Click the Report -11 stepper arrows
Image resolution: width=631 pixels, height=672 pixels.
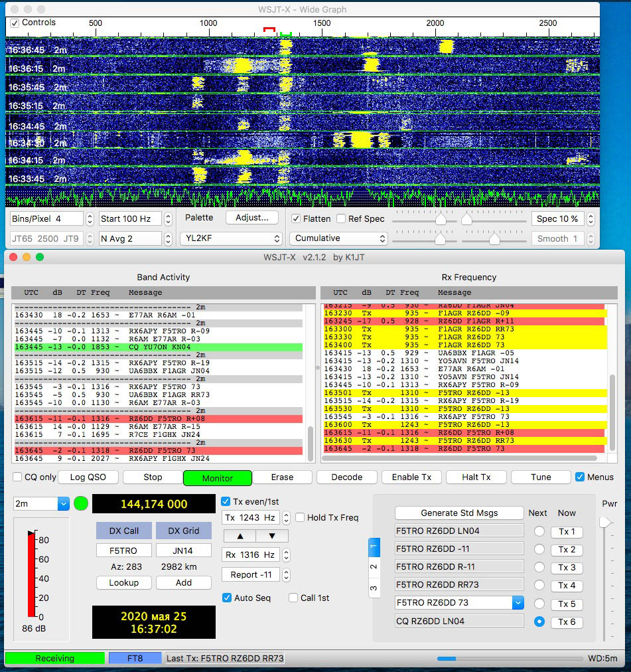tap(286, 574)
